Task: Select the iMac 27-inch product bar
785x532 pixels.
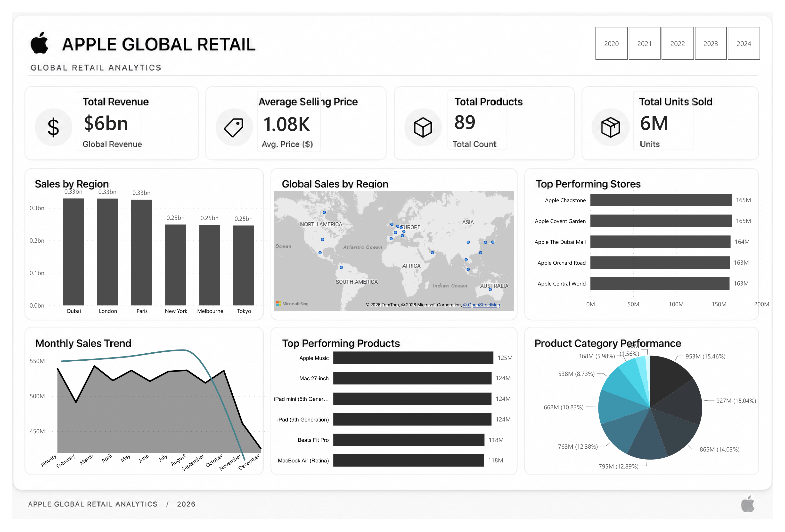Action: (412, 378)
